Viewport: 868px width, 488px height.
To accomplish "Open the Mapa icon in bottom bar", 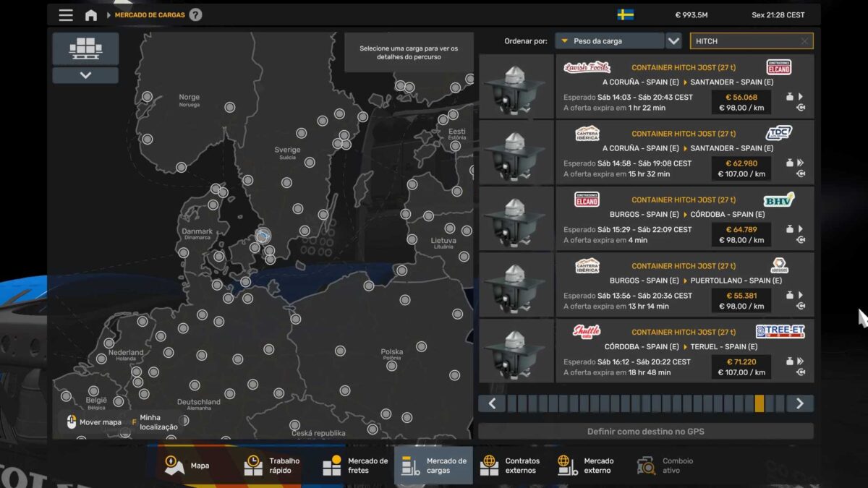I will [174, 465].
